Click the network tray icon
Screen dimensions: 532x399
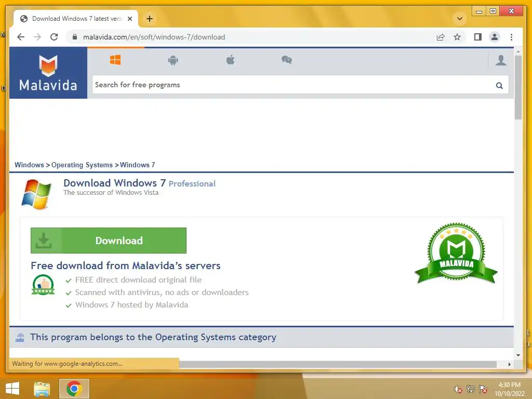470,389
